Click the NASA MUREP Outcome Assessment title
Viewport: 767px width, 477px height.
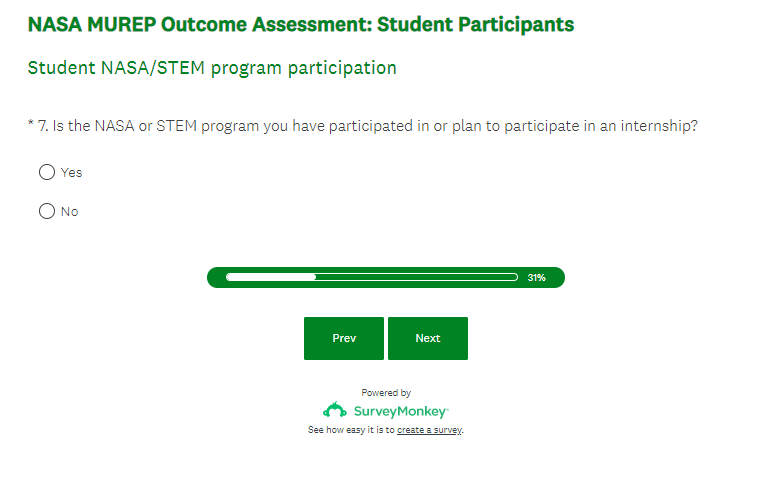click(301, 24)
